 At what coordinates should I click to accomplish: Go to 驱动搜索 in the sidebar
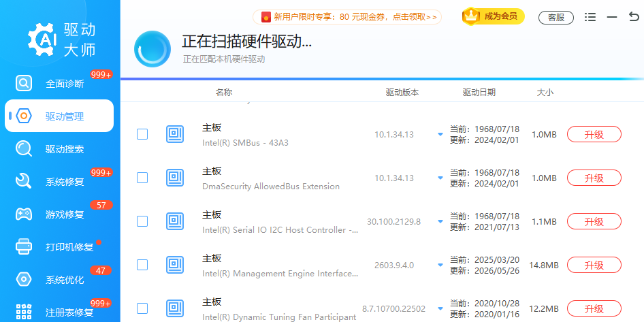pos(59,148)
